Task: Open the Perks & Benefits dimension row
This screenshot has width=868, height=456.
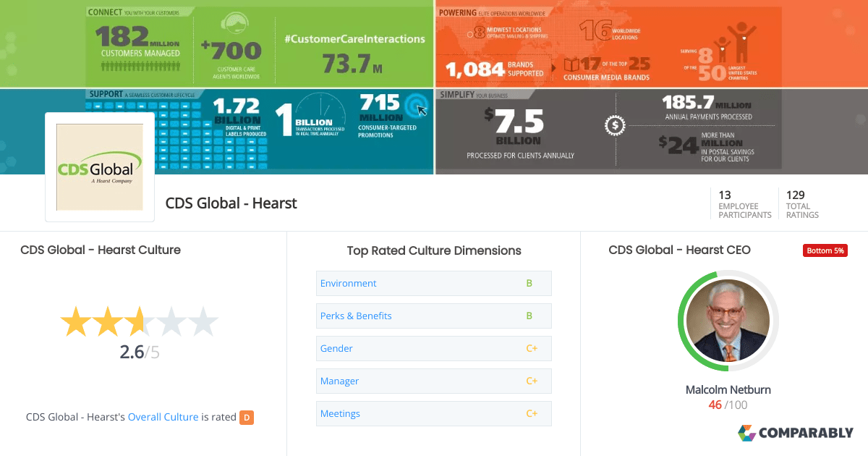Action: (434, 316)
